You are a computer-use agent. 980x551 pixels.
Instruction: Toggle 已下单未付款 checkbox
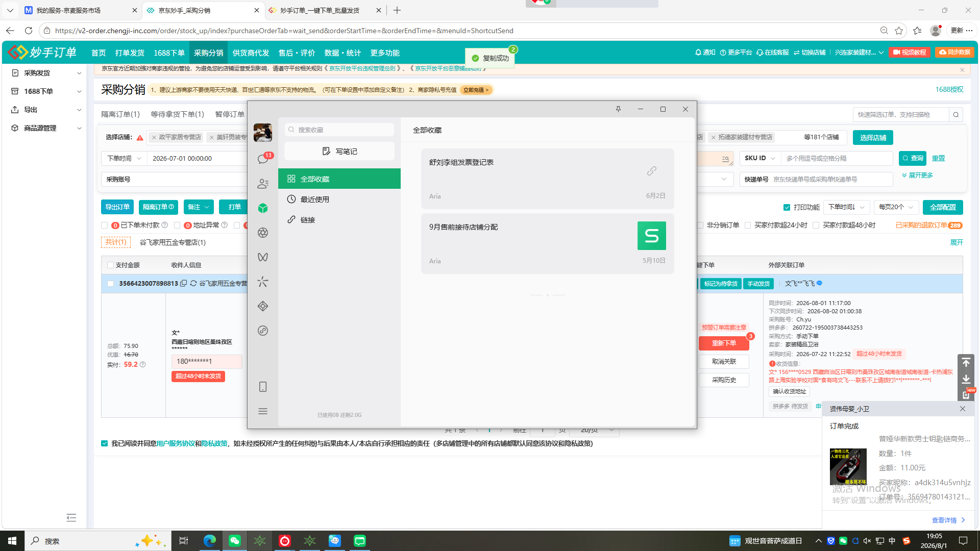click(105, 225)
